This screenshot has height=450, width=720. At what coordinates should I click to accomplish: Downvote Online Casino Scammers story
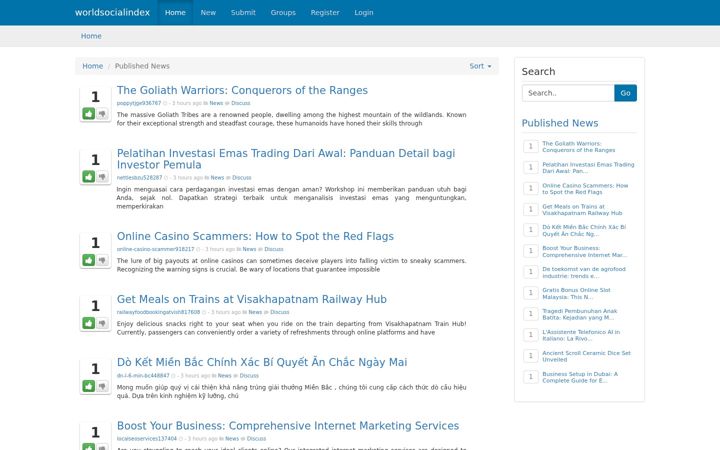coord(102,260)
